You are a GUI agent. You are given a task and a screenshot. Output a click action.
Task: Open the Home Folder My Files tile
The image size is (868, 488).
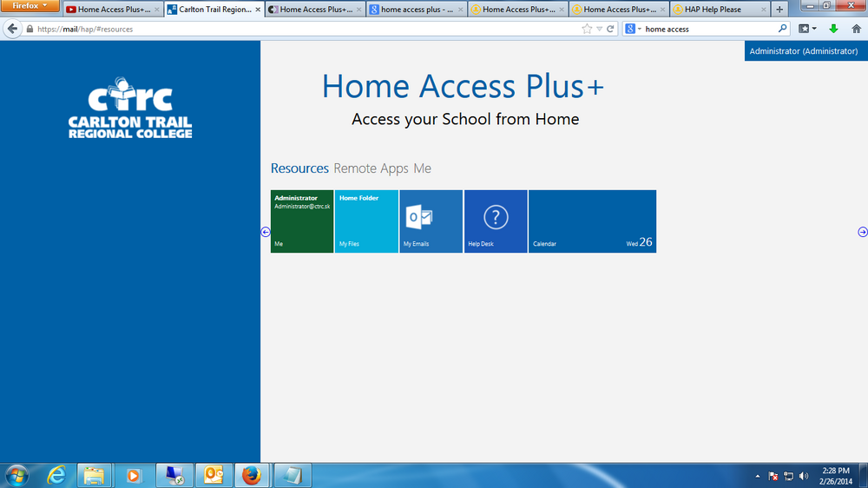pyautogui.click(x=366, y=221)
